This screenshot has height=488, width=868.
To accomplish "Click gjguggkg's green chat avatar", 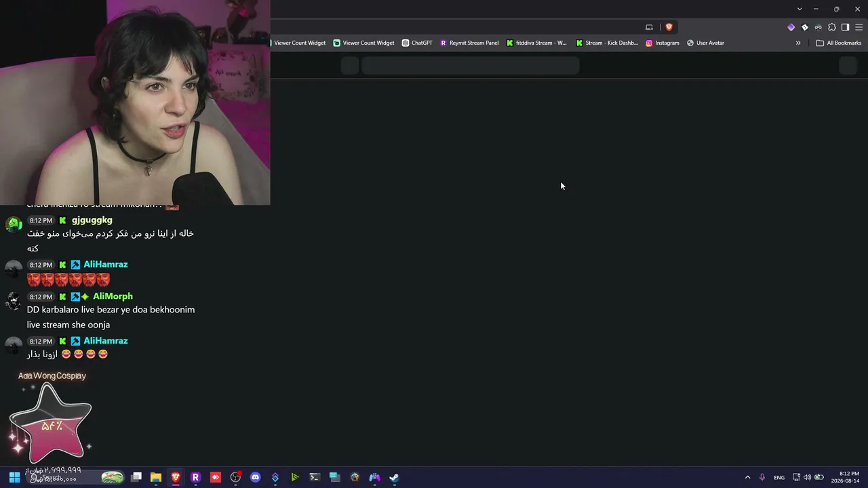I will pyautogui.click(x=14, y=224).
